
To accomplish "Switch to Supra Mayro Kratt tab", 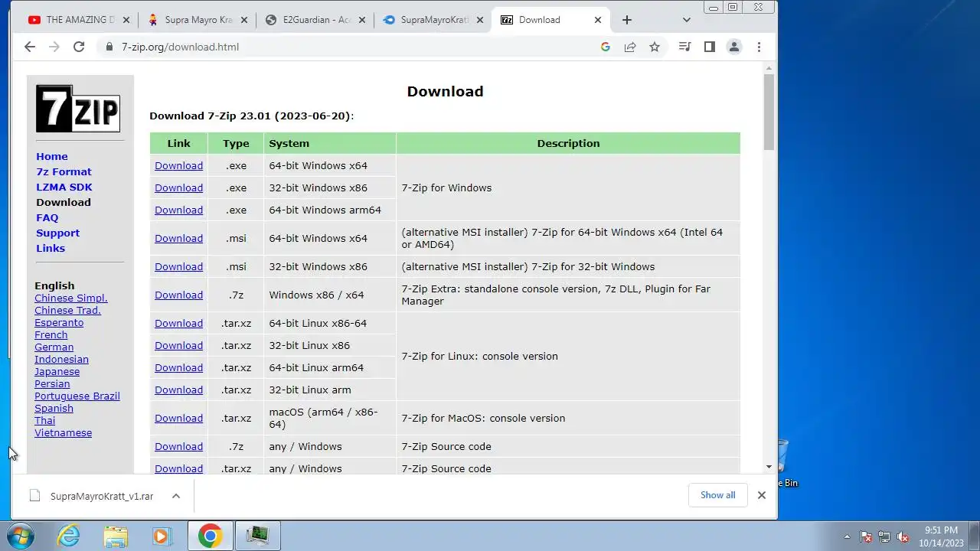I will point(198,20).
